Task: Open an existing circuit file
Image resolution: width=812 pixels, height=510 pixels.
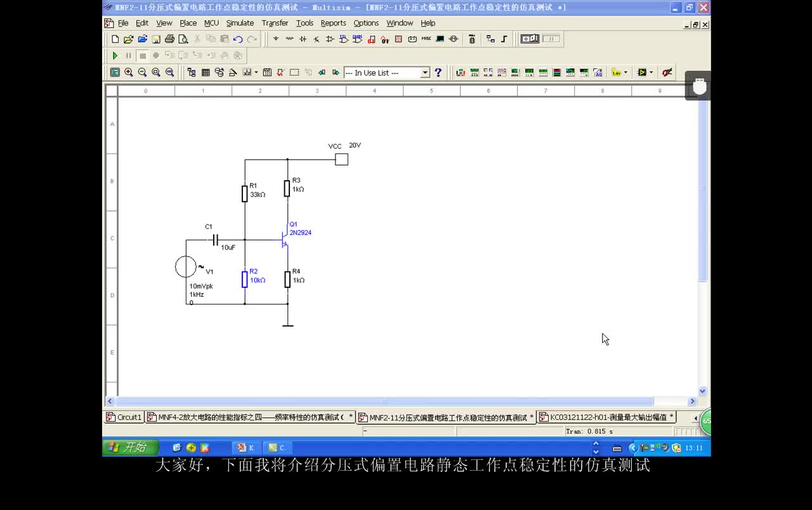Action: click(128, 39)
